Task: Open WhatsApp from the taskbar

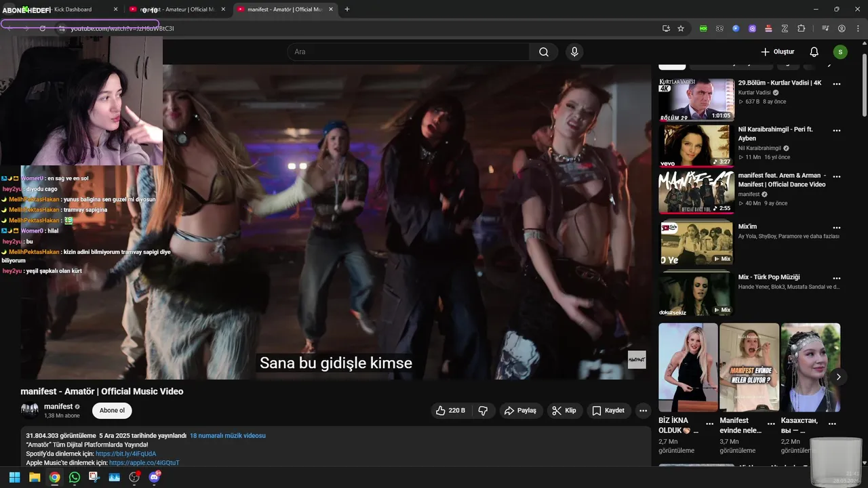Action: point(75,477)
